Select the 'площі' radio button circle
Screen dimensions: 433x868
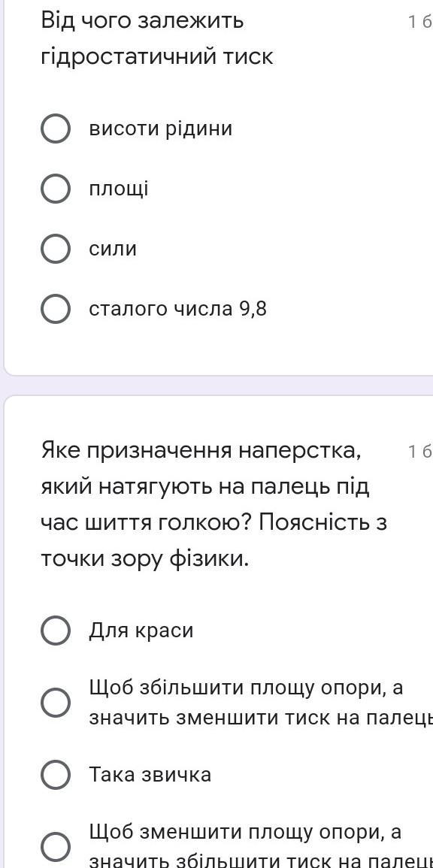pyautogui.click(x=56, y=189)
